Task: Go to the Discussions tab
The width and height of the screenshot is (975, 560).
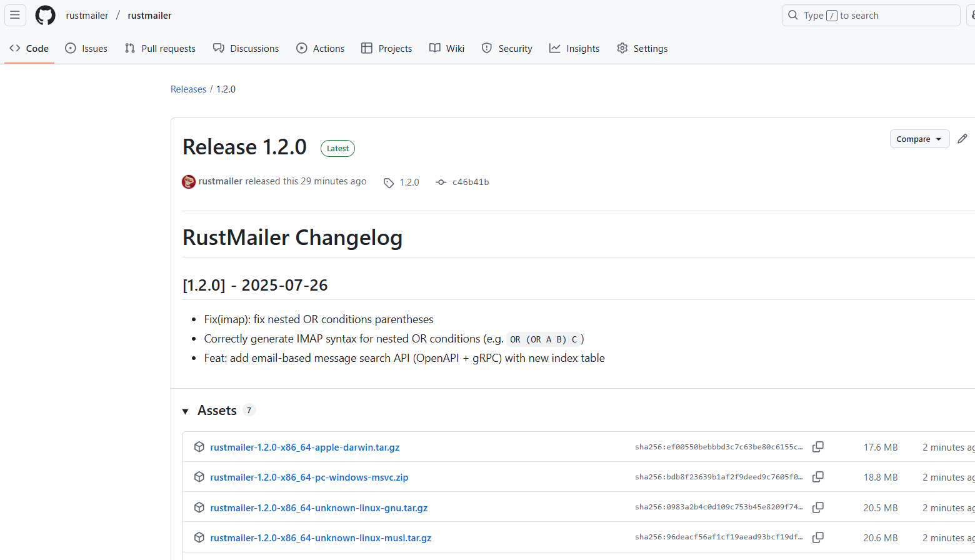Action: [246, 48]
